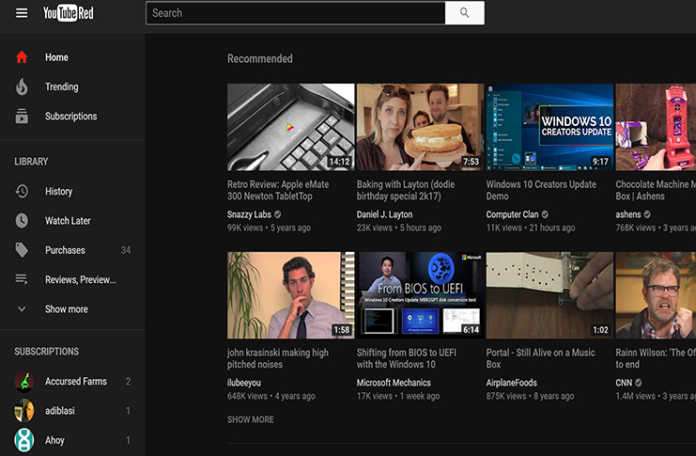Click the YouTube Red logo
The height and width of the screenshot is (456, 696).
pyautogui.click(x=68, y=13)
